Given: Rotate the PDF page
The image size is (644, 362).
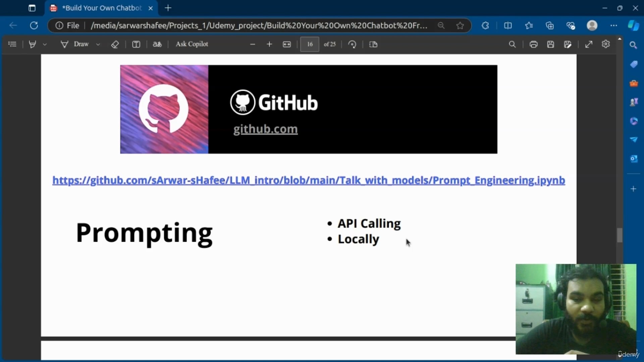Looking at the screenshot, I should (352, 44).
